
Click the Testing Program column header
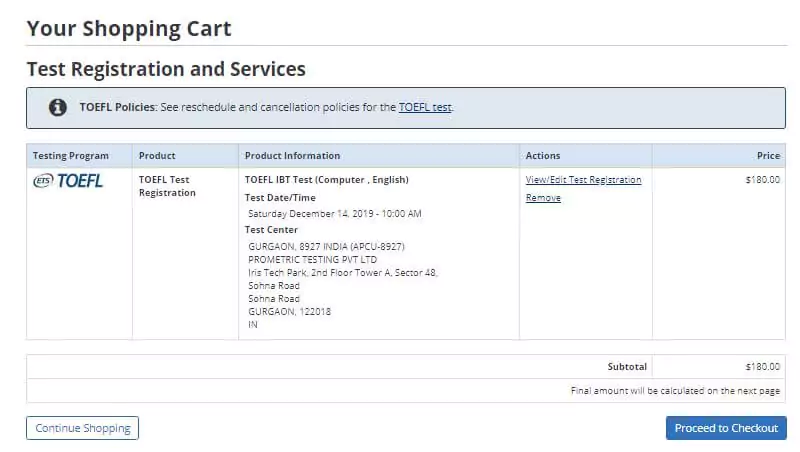(x=70, y=156)
